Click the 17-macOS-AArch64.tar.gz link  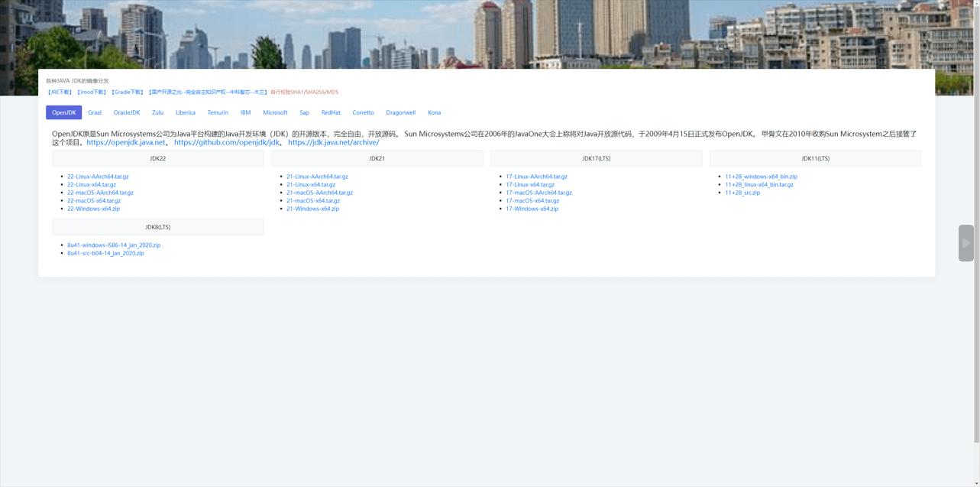(539, 193)
